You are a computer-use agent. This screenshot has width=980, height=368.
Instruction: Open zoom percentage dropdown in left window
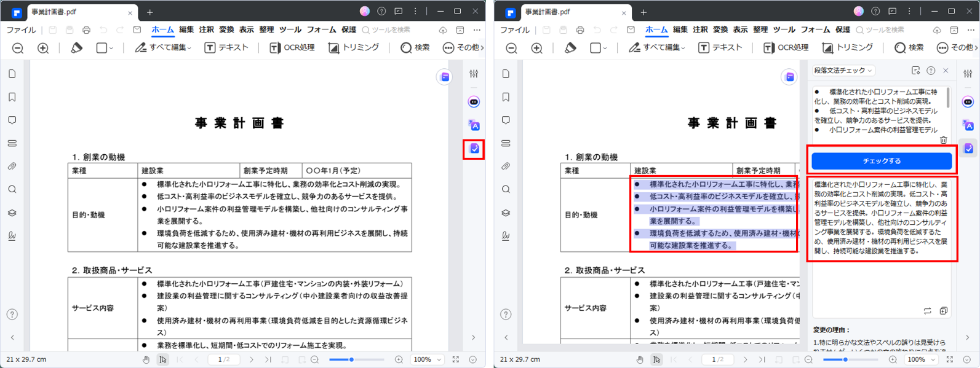pos(428,359)
